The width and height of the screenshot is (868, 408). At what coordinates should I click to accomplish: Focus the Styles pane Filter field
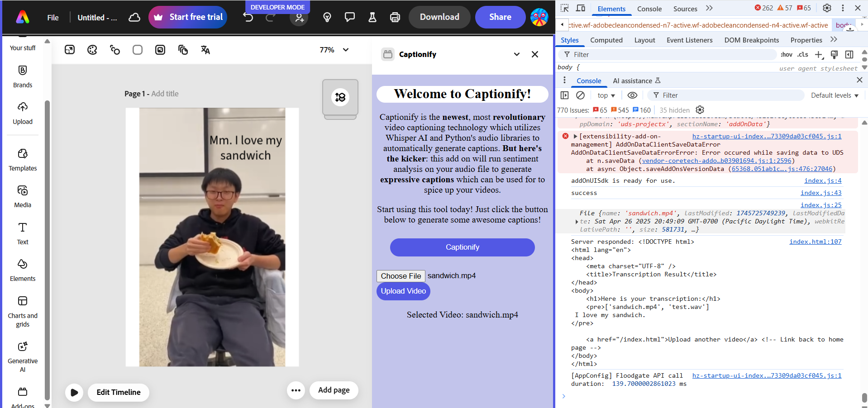point(668,55)
